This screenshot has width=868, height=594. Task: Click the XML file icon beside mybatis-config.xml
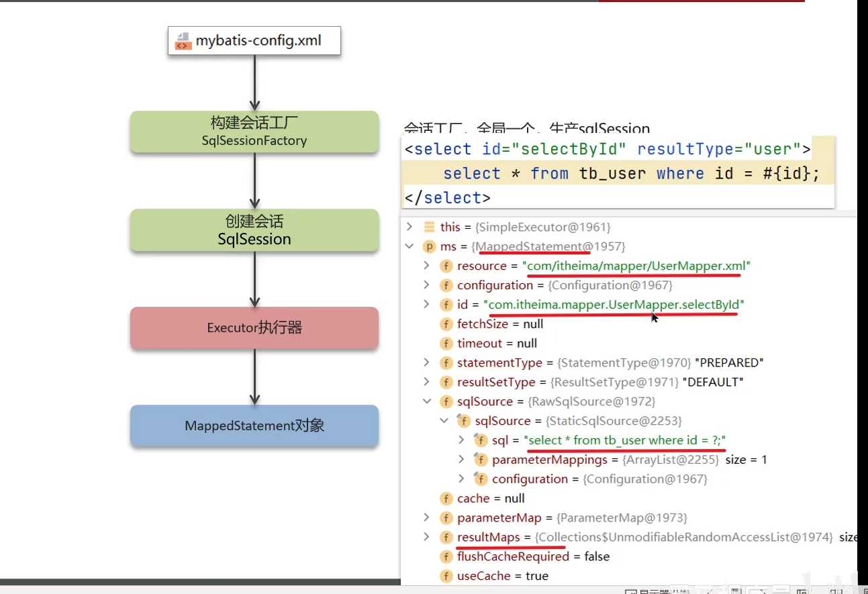point(183,41)
